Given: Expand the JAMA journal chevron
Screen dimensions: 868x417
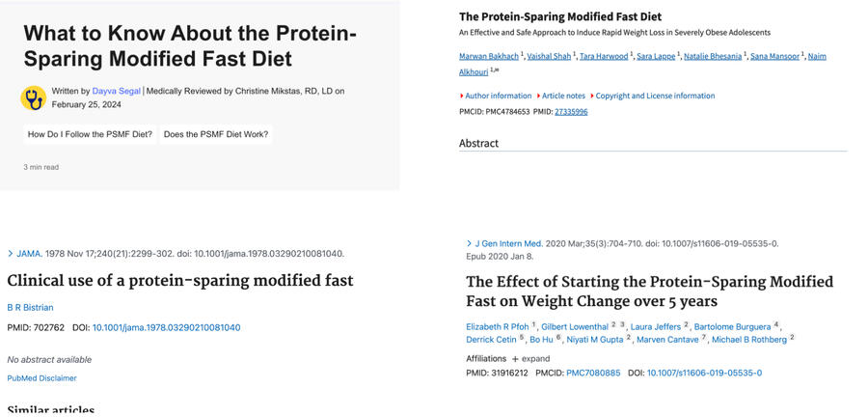Looking at the screenshot, I should (11, 254).
